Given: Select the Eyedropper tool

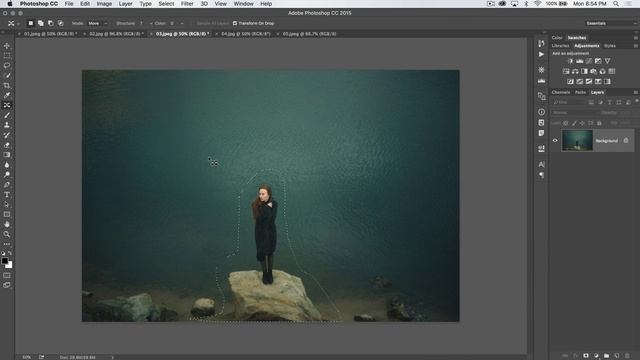Looking at the screenshot, I should coord(7,95).
